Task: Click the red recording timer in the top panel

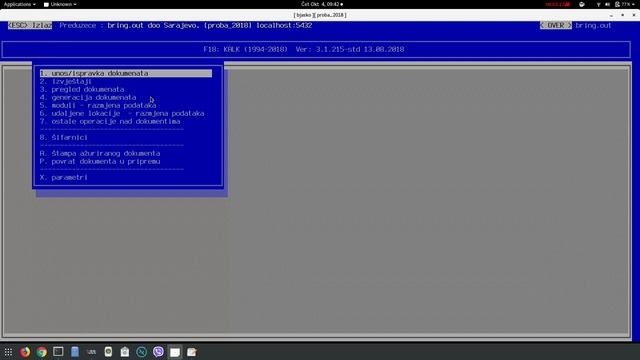Action: pos(558,4)
